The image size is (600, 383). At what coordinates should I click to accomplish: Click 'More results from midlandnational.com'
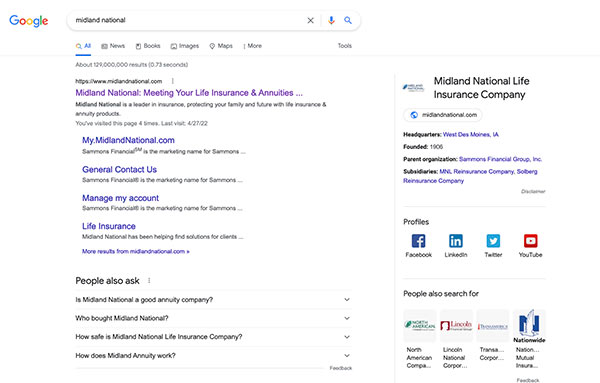point(135,252)
